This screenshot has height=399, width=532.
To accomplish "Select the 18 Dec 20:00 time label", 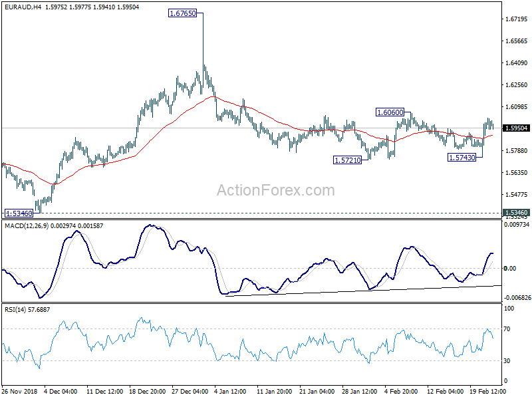I will 147,391.
